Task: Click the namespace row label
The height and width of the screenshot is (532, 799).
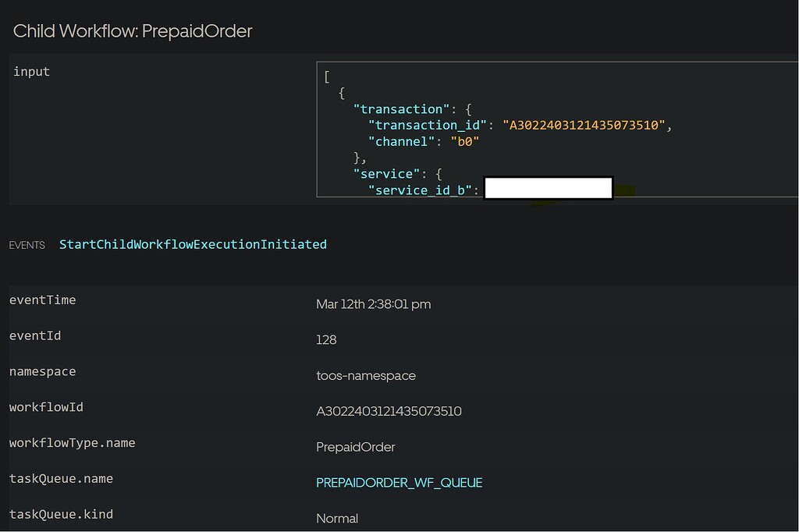Action: [x=43, y=371]
